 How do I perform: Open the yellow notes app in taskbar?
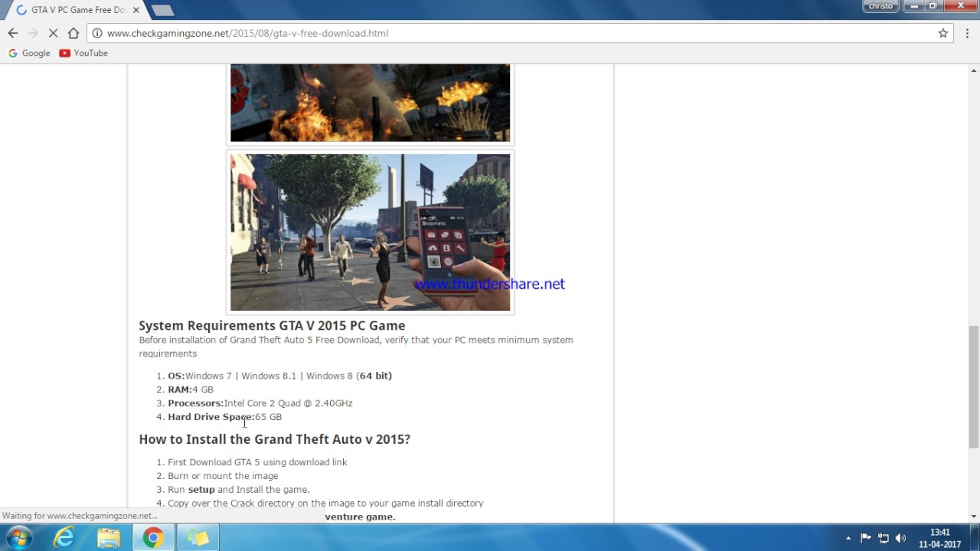point(198,538)
